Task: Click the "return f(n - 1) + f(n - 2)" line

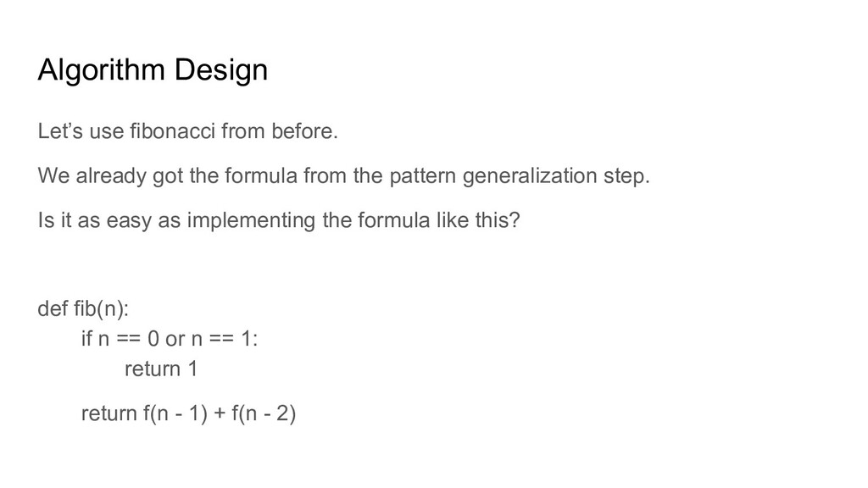Action: 189,413
